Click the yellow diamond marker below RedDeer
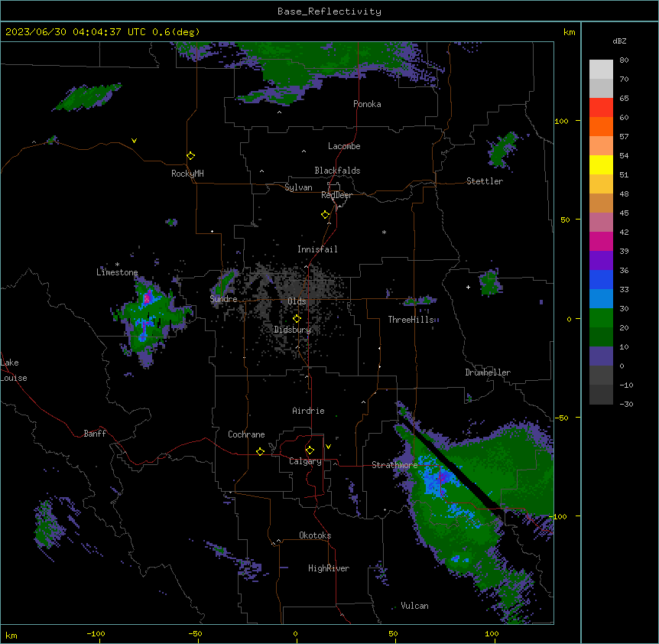This screenshot has height=644, width=659. click(x=326, y=215)
